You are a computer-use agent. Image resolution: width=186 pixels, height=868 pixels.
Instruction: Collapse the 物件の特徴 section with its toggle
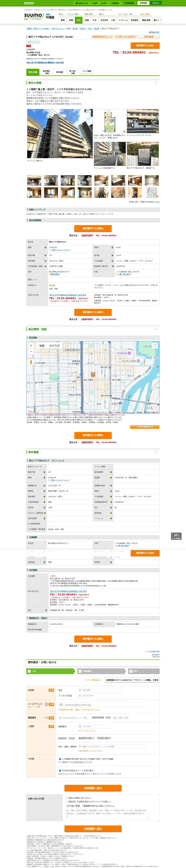click(156, 83)
